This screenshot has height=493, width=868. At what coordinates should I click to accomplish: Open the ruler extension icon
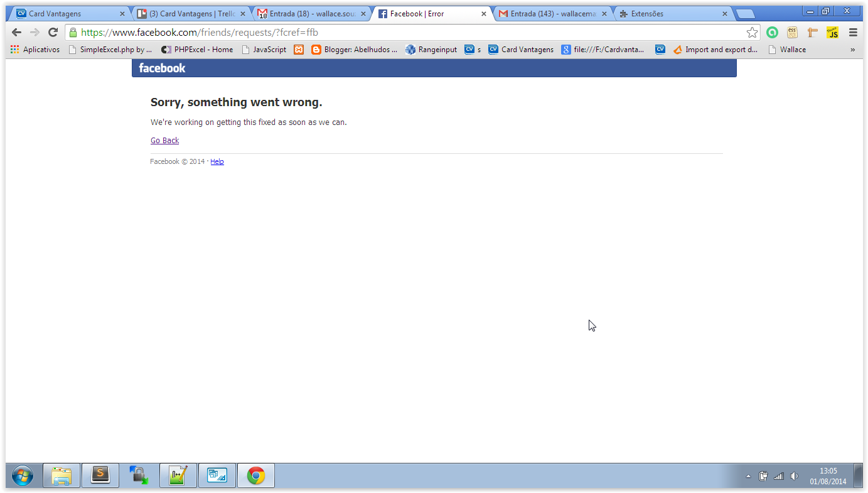coord(812,33)
